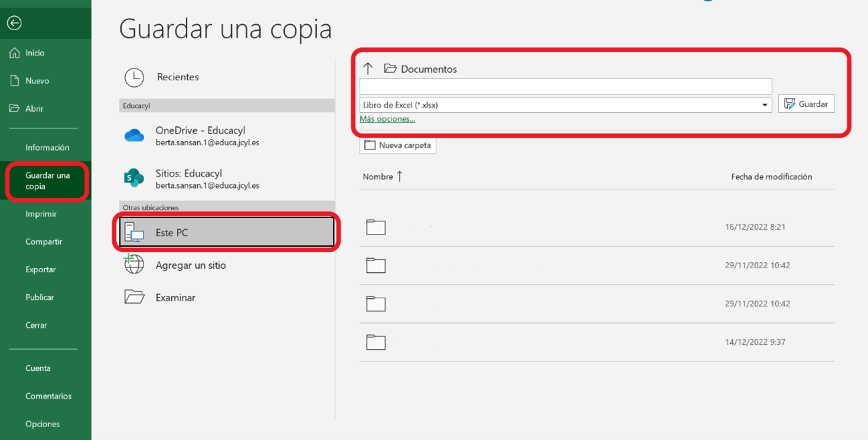Image resolution: width=868 pixels, height=440 pixels.
Task: Open Examinar folder browse dialog
Action: tap(175, 298)
